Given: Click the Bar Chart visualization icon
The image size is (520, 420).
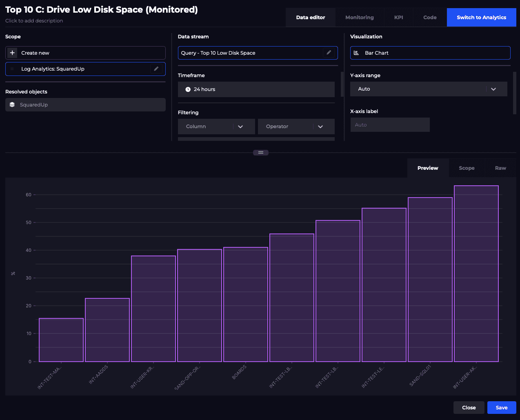Looking at the screenshot, I should [x=356, y=53].
